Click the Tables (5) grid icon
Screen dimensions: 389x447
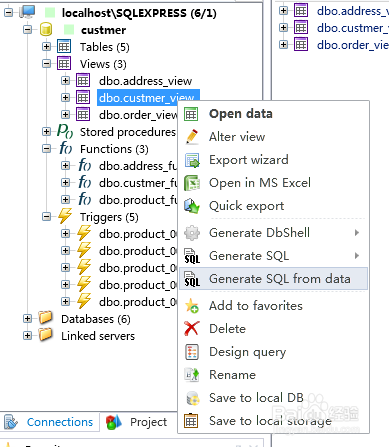point(64,47)
